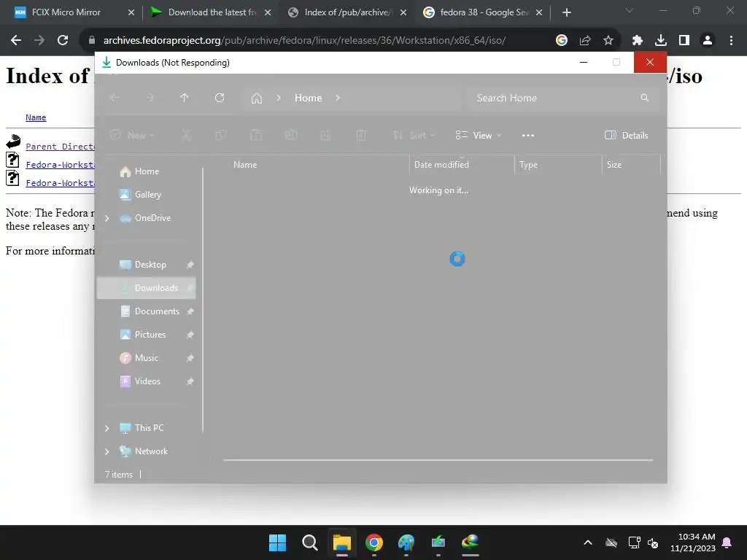This screenshot has width=747, height=560.
Task: Sort by Date modified column header
Action: tap(462, 165)
